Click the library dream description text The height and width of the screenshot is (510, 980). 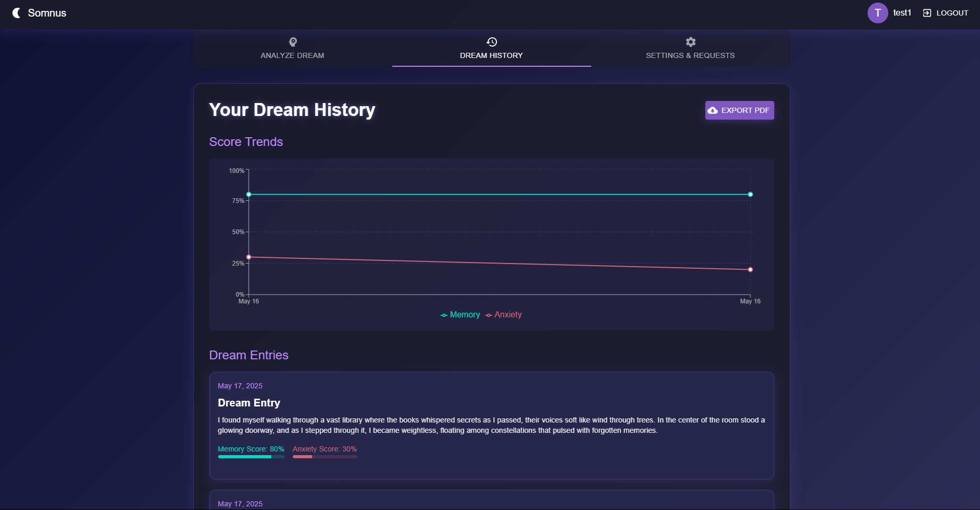coord(491,425)
